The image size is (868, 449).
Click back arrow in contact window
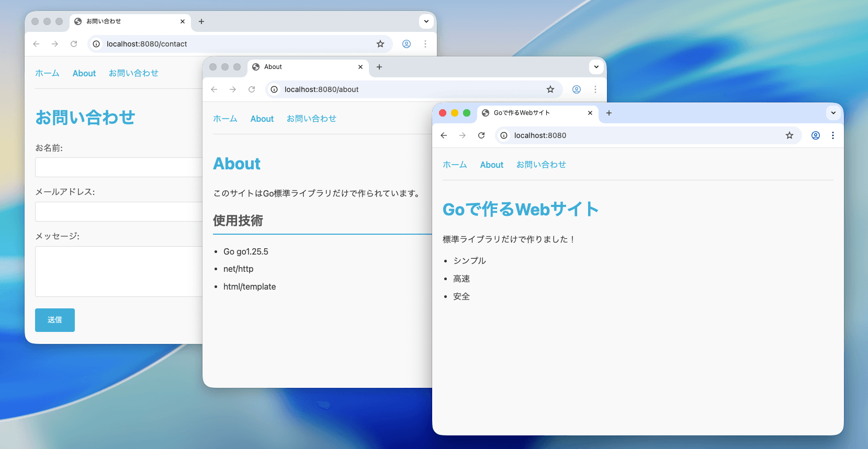click(36, 44)
